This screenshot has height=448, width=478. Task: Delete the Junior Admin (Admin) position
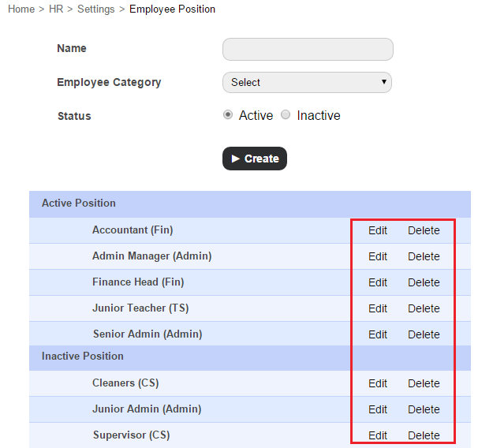[x=424, y=409]
